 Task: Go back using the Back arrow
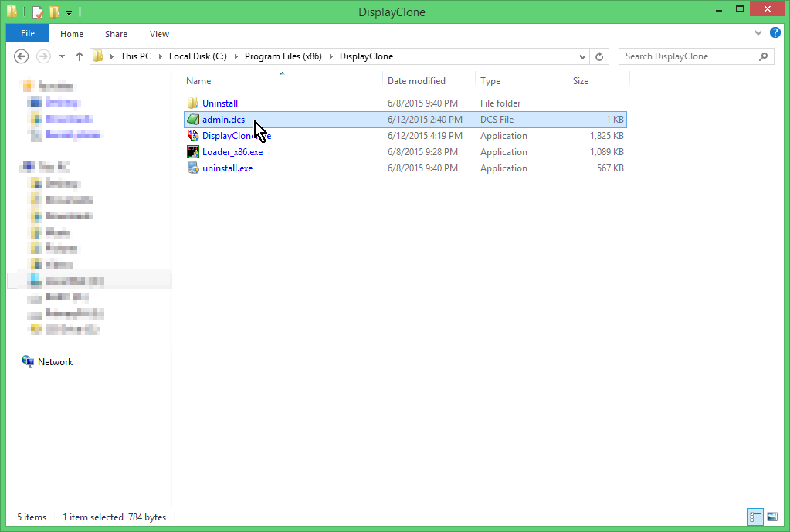coord(21,56)
